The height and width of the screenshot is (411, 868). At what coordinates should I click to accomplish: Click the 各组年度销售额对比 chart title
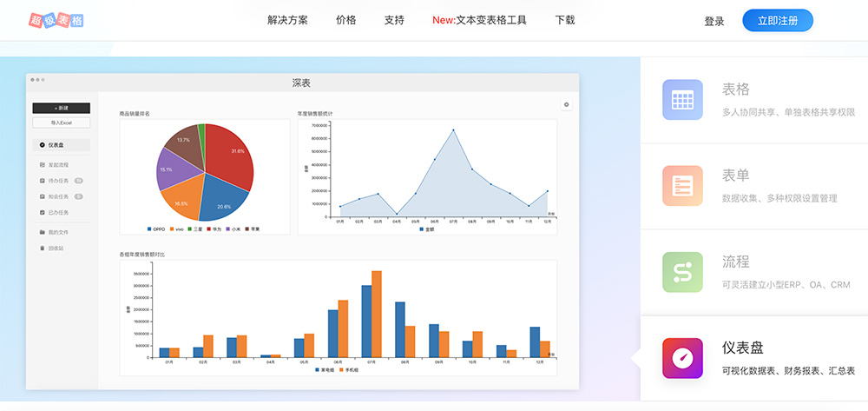[x=142, y=255]
